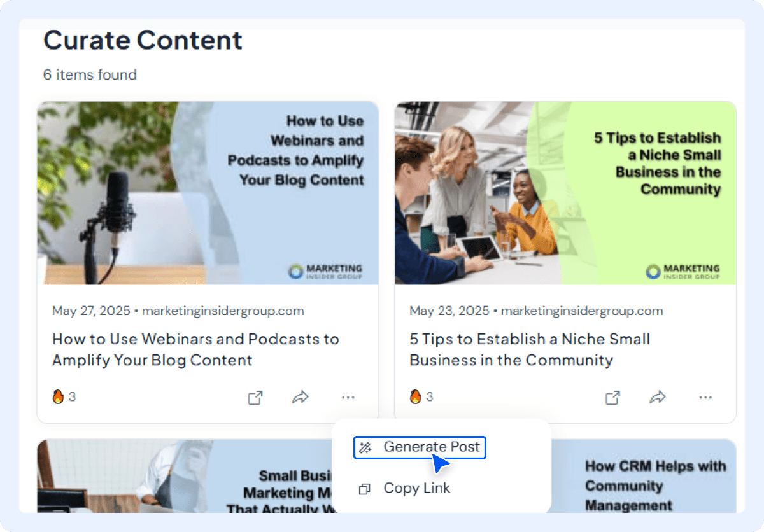Click share arrow on 5 Tips Niche card
The height and width of the screenshot is (532, 764).
pyautogui.click(x=657, y=398)
